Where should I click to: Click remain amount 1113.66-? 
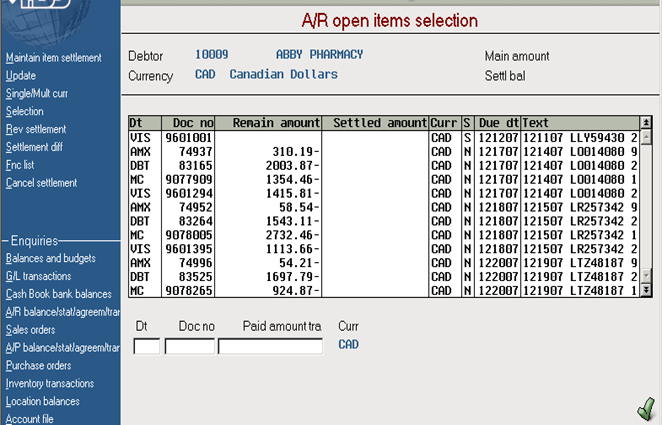292,249
